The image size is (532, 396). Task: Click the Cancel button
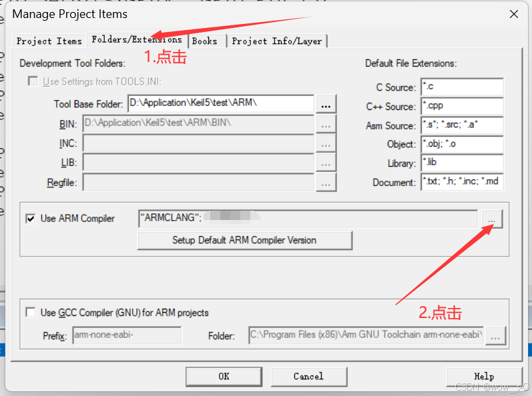tap(309, 377)
